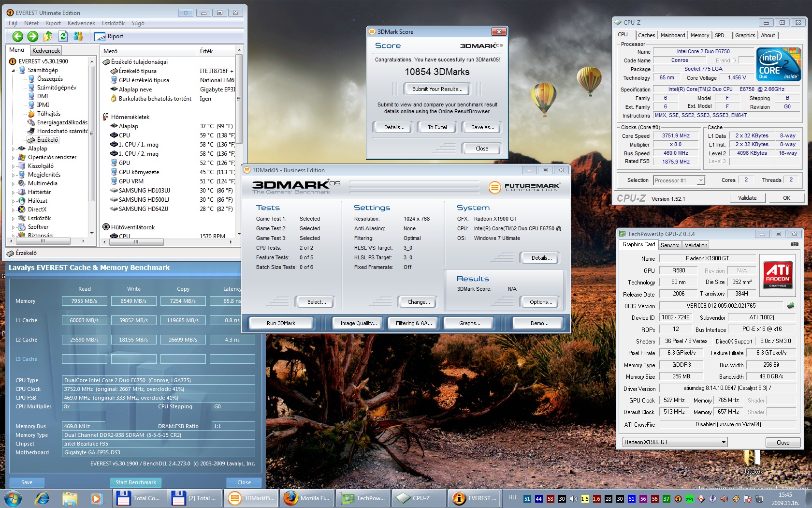The image size is (812, 508).
Task: Click Validate button in CPU-Z
Action: click(747, 198)
